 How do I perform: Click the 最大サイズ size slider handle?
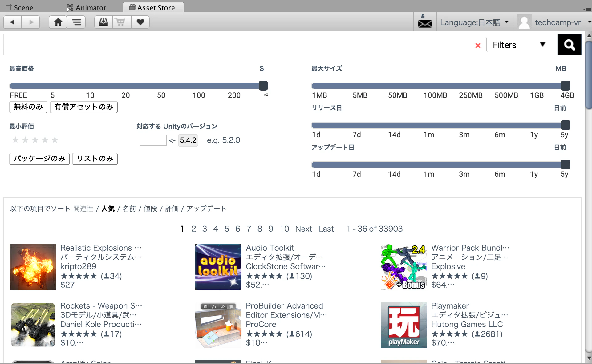[566, 86]
